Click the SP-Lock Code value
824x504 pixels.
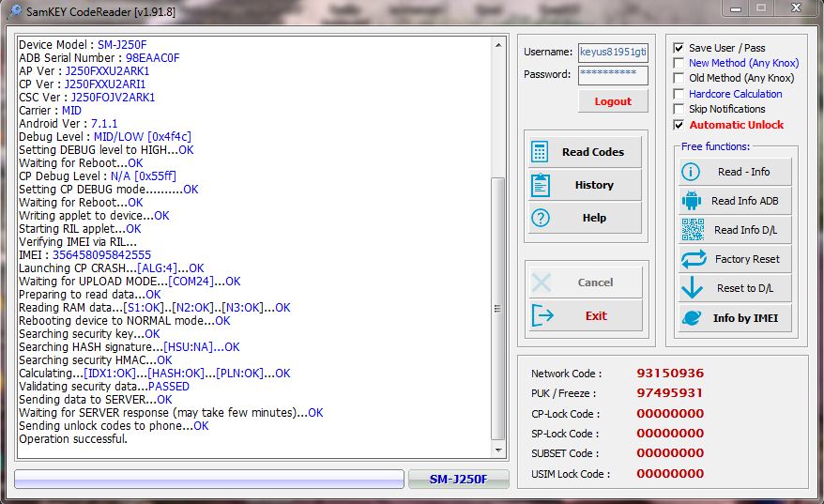tap(670, 434)
